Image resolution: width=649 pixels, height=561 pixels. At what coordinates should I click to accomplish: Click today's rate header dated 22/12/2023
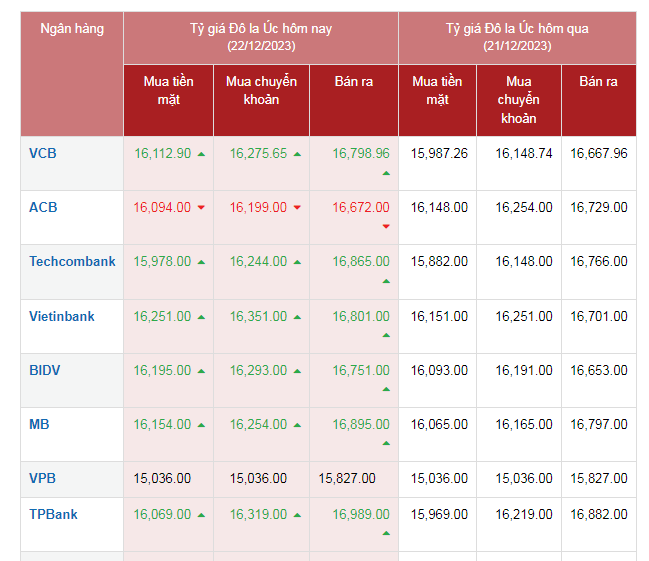click(261, 37)
